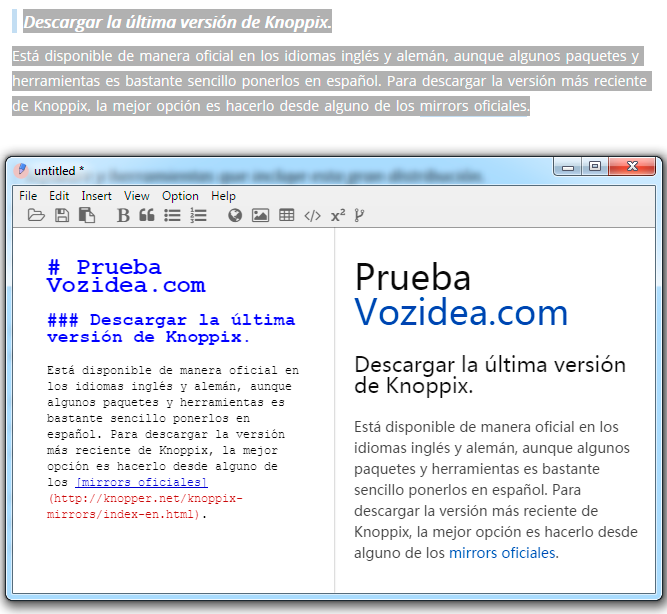Open the View menu
Screen dimensions: 667x614
(x=137, y=196)
